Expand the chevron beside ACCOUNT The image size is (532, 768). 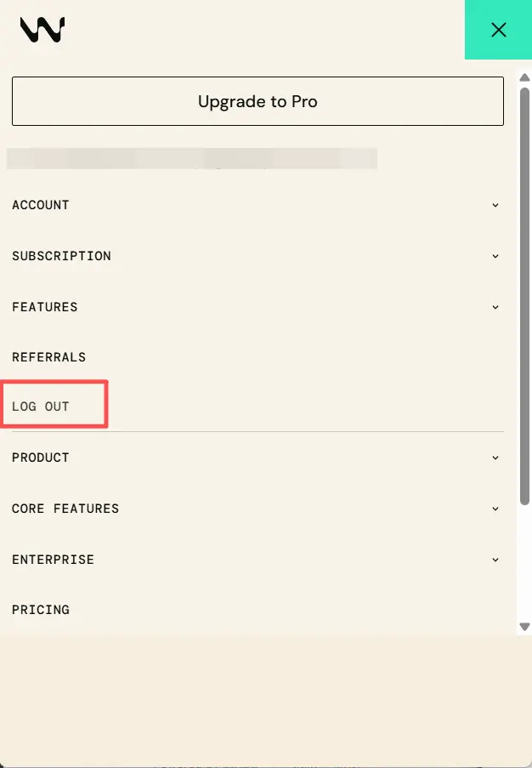pos(495,205)
